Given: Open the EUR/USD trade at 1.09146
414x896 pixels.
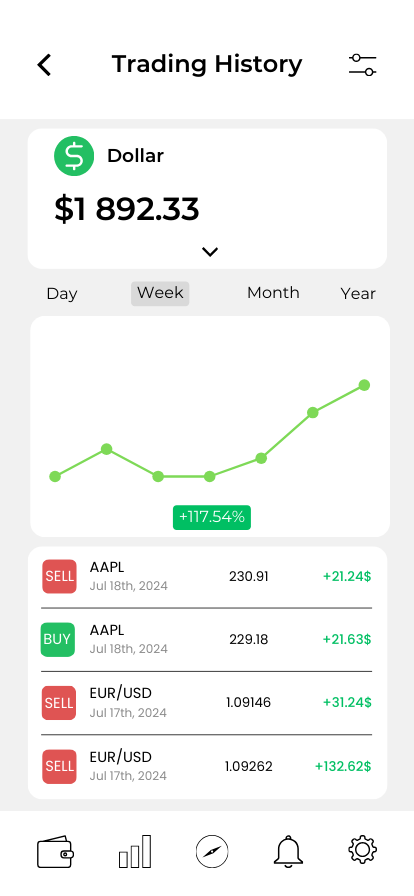Looking at the screenshot, I should click(207, 703).
